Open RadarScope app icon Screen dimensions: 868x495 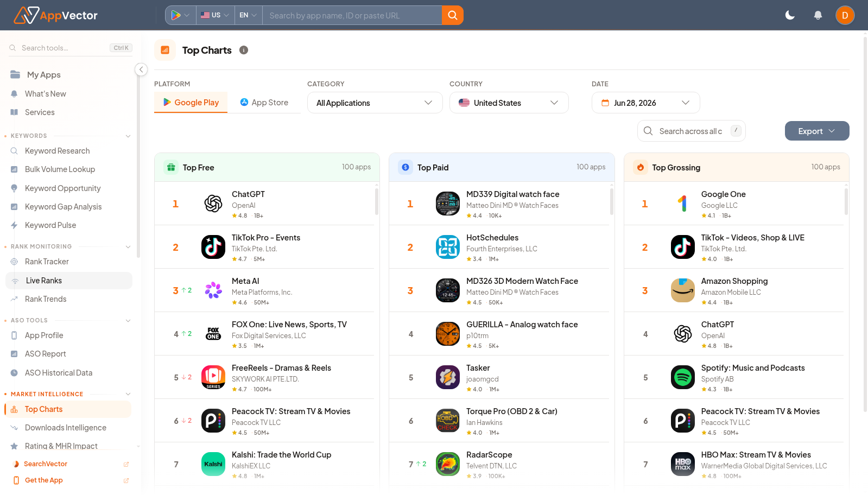tap(448, 464)
